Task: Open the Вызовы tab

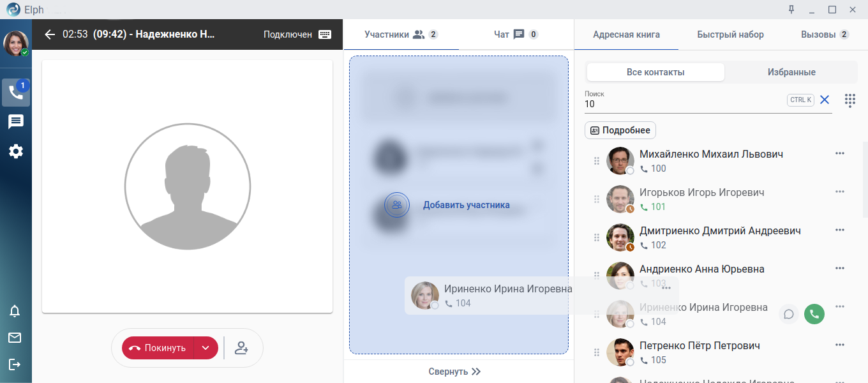Action: tap(825, 34)
